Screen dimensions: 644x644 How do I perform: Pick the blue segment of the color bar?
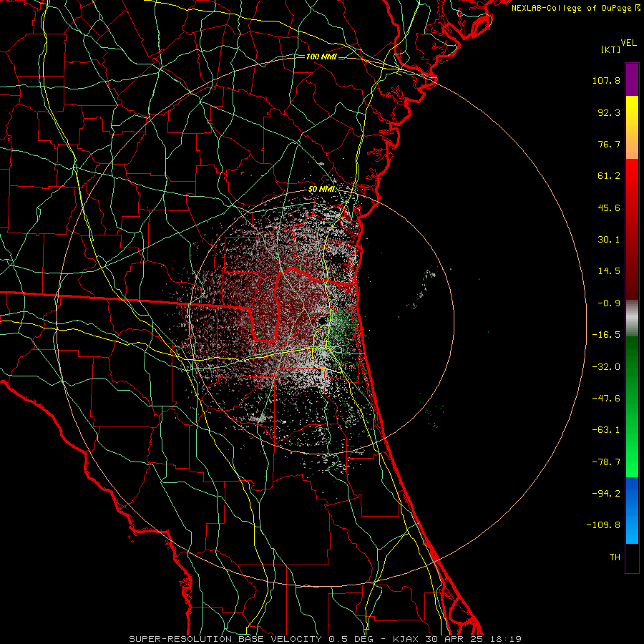(x=632, y=510)
